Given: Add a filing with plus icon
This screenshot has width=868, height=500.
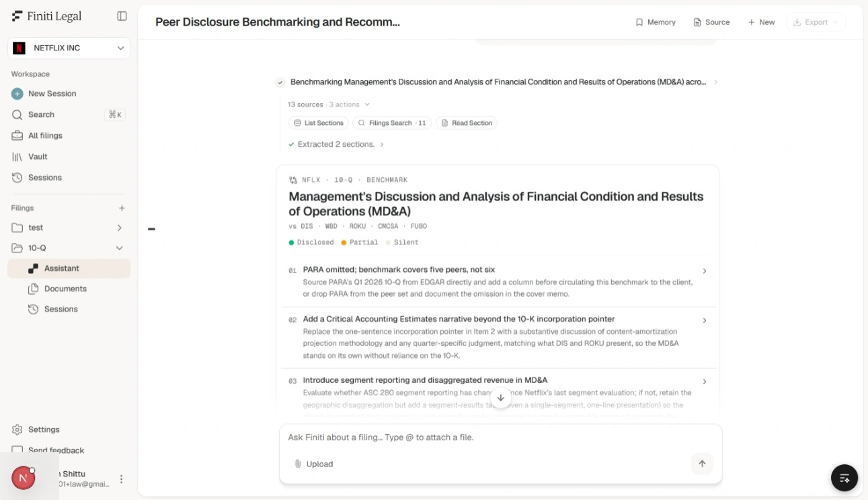Looking at the screenshot, I should pyautogui.click(x=122, y=208).
